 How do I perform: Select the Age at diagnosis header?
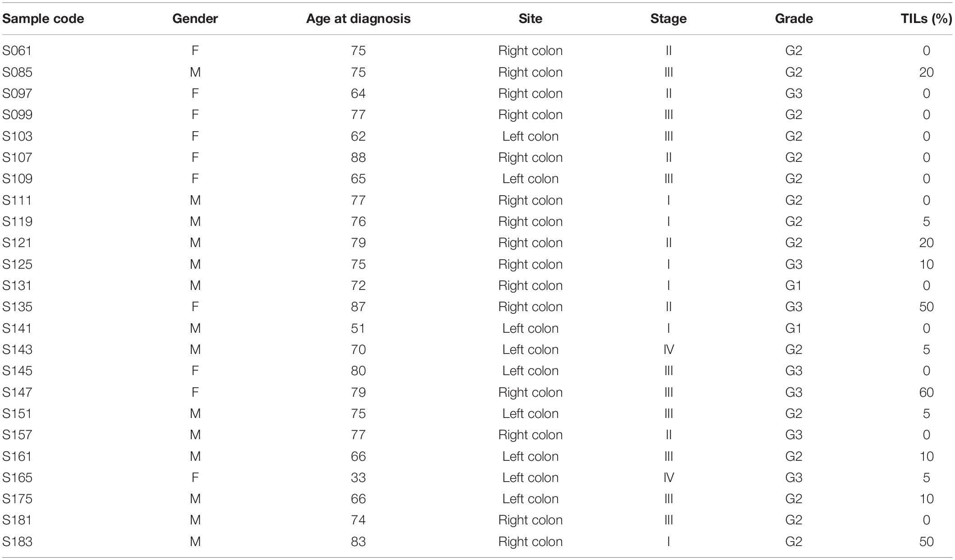point(358,18)
